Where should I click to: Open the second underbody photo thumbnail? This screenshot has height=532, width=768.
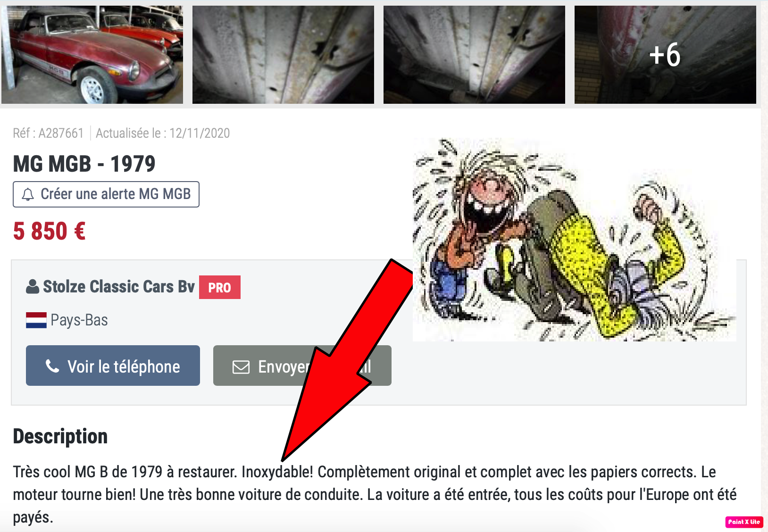tap(283, 54)
